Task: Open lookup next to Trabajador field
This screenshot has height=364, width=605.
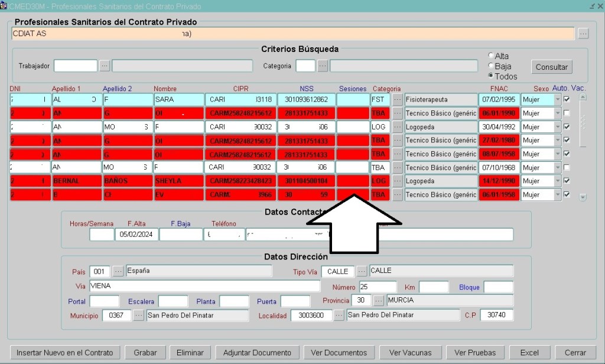Action: (105, 66)
